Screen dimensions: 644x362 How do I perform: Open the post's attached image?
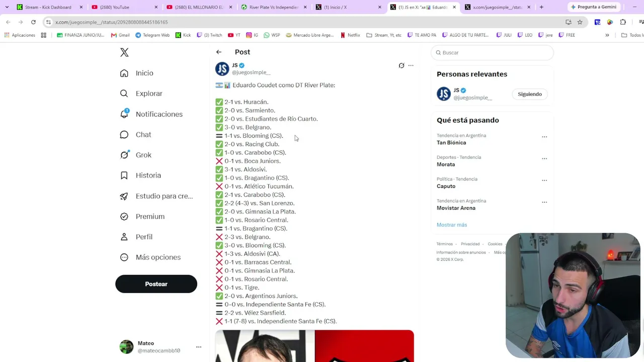click(x=314, y=346)
